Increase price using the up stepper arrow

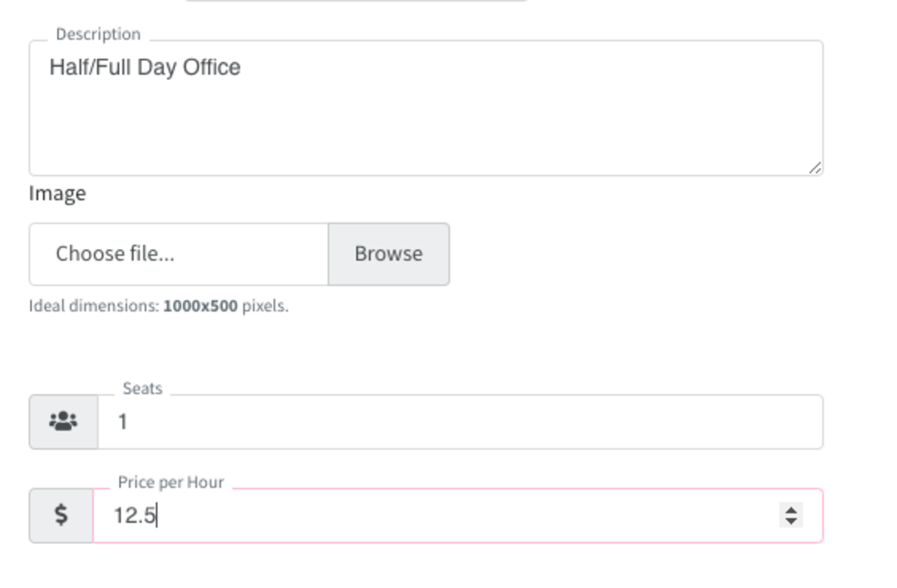tap(791, 509)
